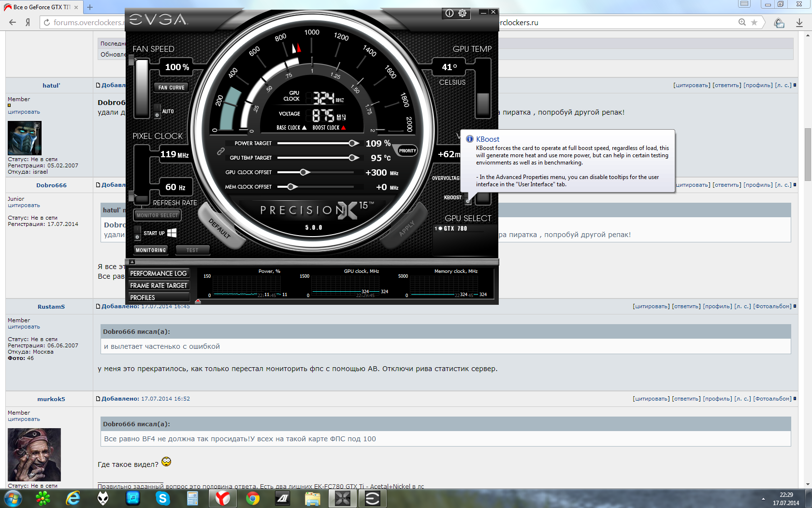Click the FAN SPEED vertical slider handle
Image resolution: width=812 pixels, height=508 pixels.
131,60
